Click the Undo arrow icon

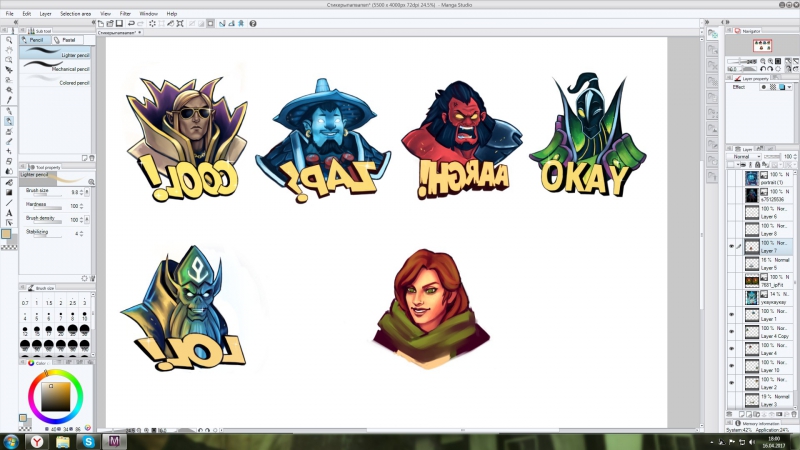(x=131, y=23)
